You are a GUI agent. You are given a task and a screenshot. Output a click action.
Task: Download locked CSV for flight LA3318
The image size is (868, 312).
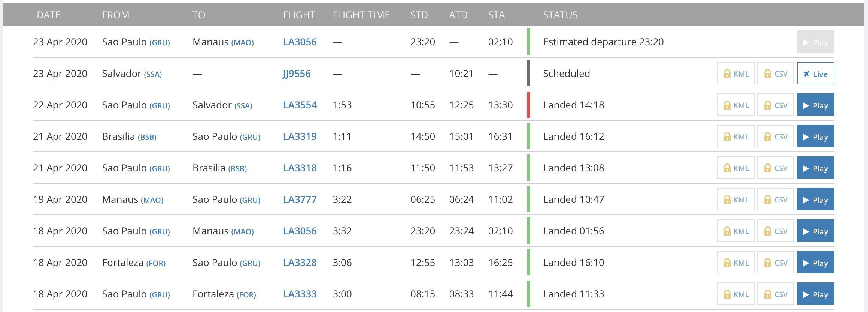[775, 168]
